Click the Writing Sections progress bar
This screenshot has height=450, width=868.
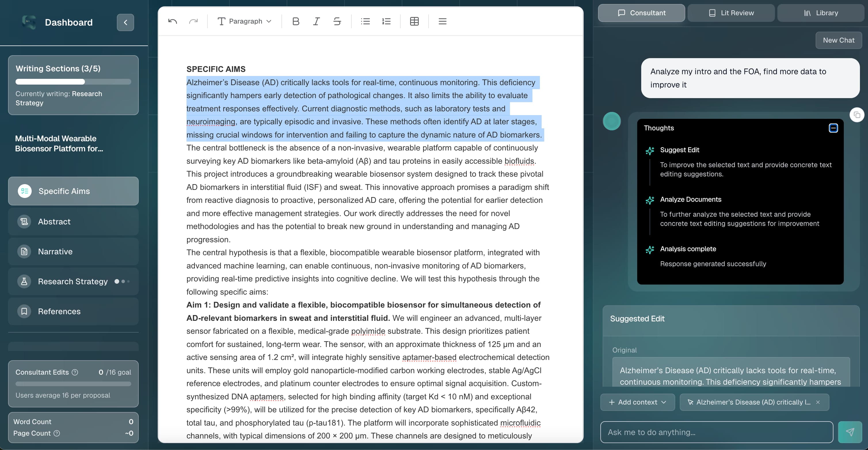(x=73, y=82)
